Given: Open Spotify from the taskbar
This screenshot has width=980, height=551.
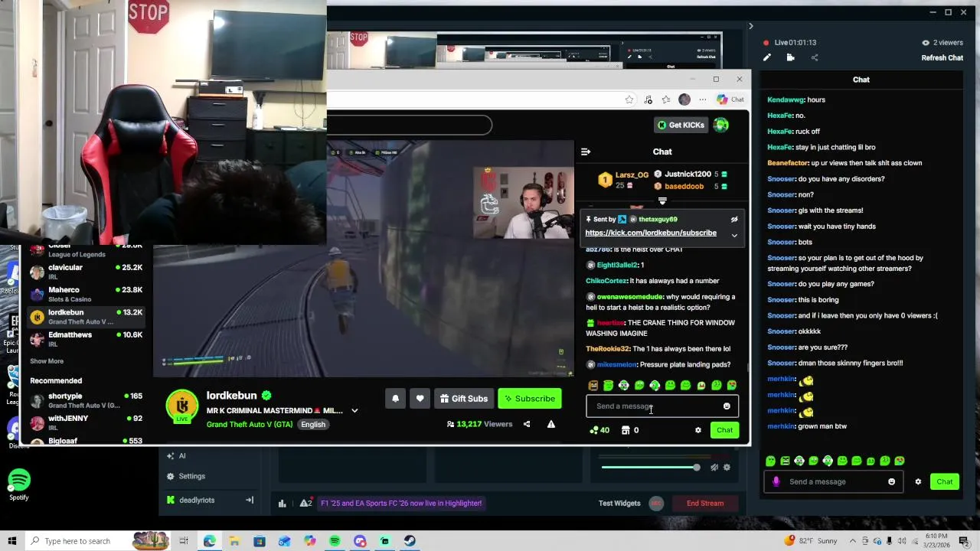Looking at the screenshot, I should tap(335, 541).
